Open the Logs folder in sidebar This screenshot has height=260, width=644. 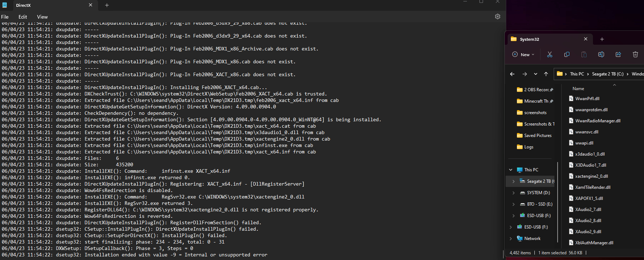tap(525, 147)
